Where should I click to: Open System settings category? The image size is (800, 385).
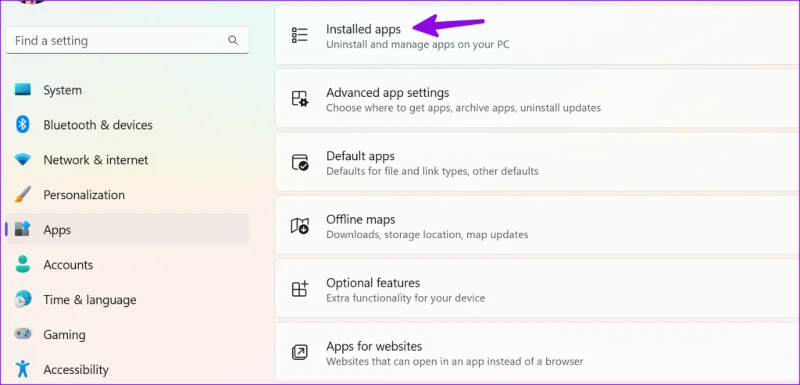pyautogui.click(x=128, y=90)
